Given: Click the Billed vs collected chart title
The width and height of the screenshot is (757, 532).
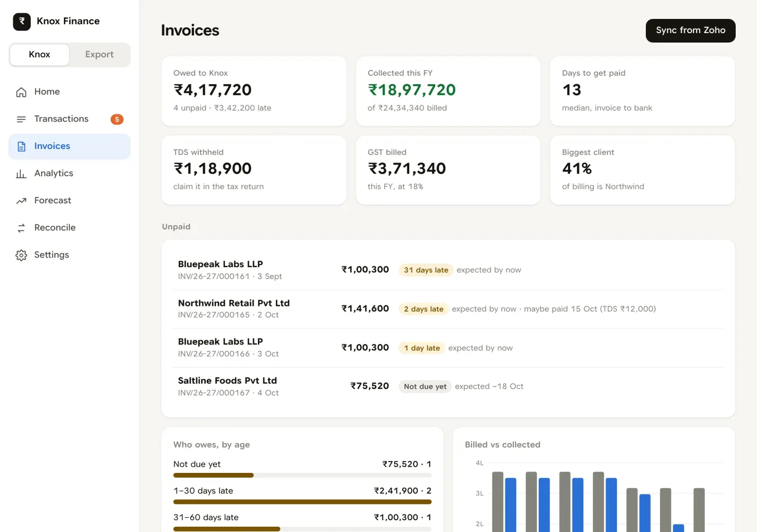Looking at the screenshot, I should [502, 445].
